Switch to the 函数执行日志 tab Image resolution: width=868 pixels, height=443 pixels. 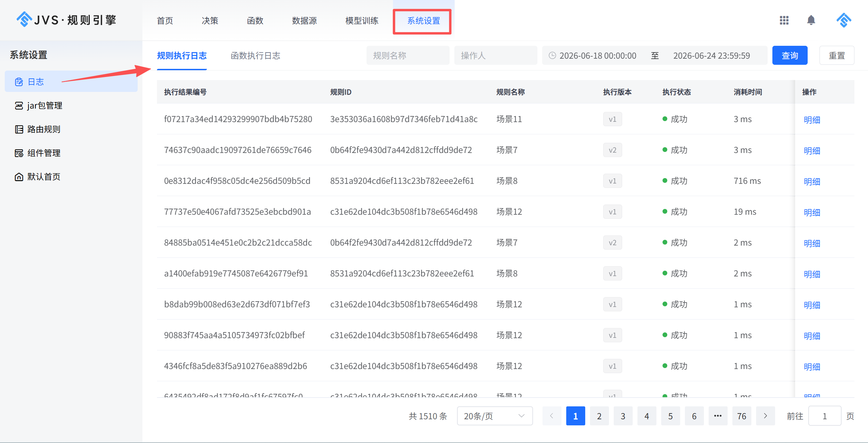256,56
